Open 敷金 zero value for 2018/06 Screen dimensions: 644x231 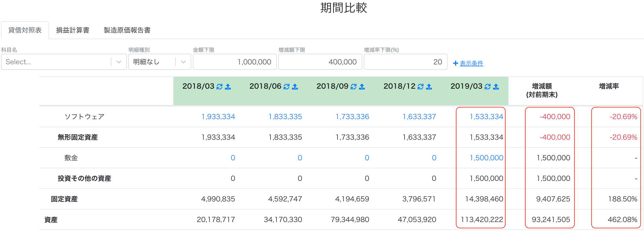tap(300, 158)
